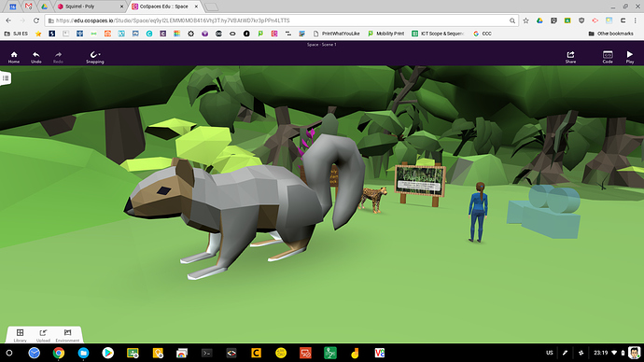This screenshot has width=644, height=362.
Task: Open the scene list panel
Action: 6,78
